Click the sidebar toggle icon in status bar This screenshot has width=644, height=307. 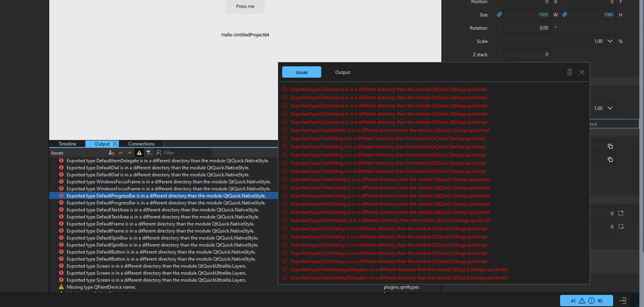pyautogui.click(x=623, y=301)
